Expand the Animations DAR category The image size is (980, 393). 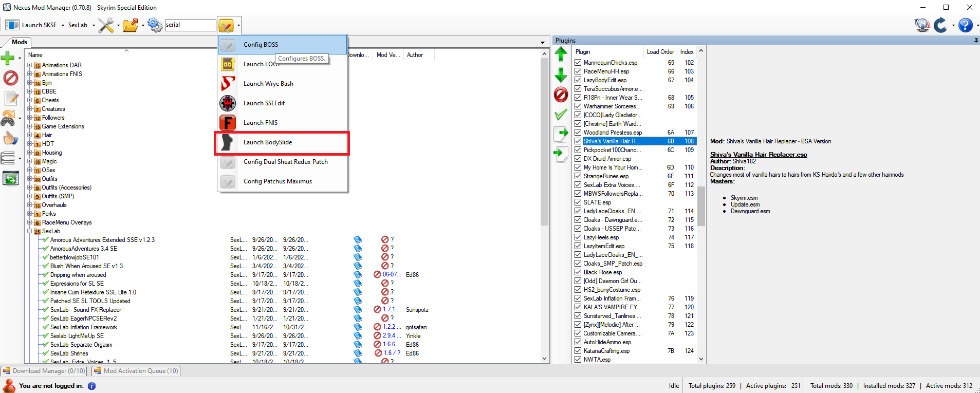[30, 65]
